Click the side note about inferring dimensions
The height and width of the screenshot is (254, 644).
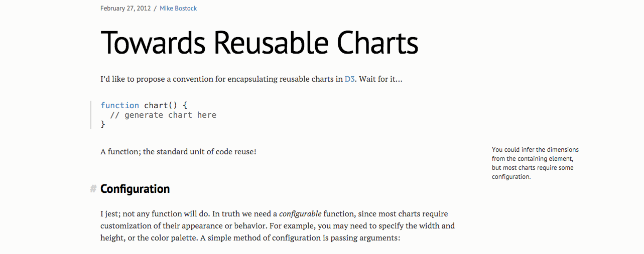pos(535,163)
